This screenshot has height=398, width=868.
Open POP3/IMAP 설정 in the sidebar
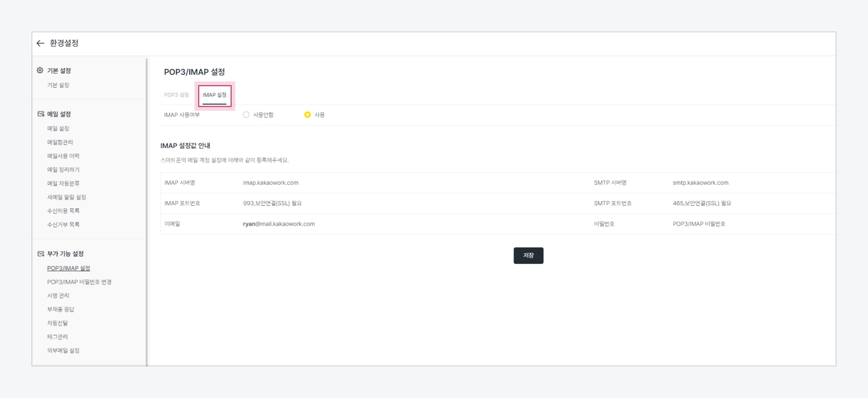point(68,268)
